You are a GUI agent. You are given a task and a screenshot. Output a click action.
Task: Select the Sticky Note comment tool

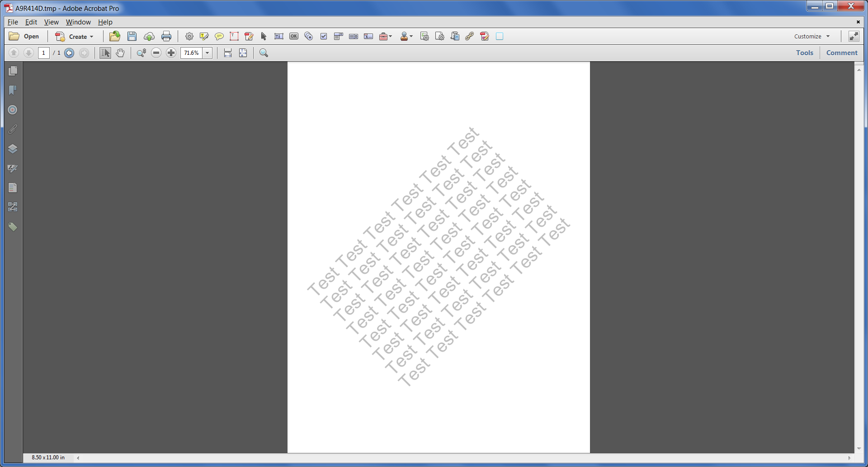pos(219,36)
